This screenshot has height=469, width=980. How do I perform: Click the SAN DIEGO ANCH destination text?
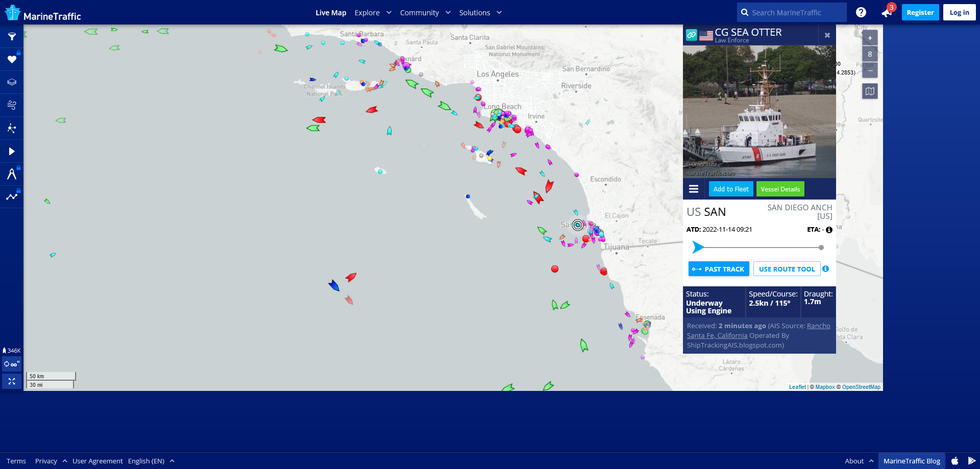(800, 212)
